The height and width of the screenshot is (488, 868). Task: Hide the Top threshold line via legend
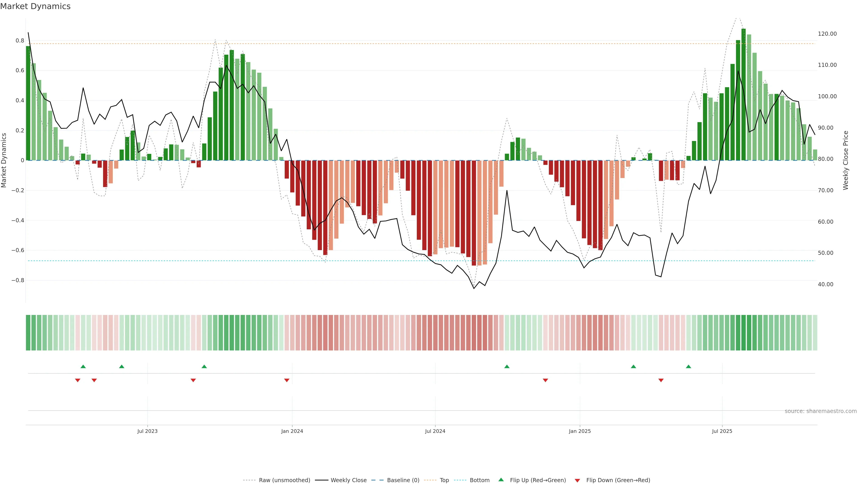point(444,480)
